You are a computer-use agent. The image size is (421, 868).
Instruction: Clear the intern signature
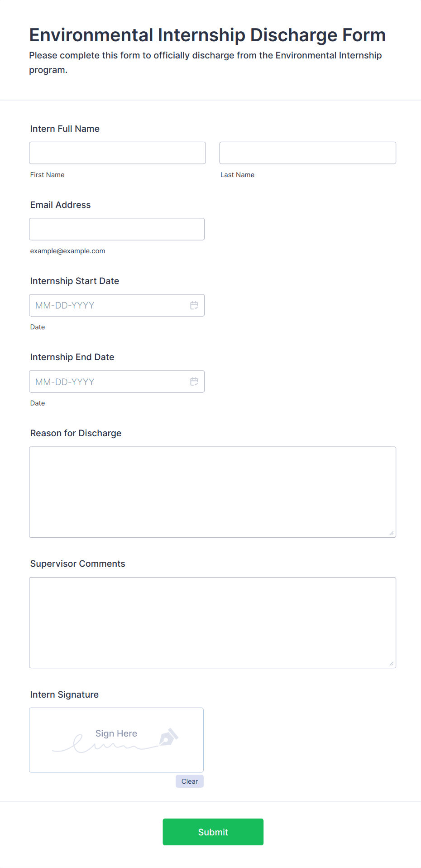coord(190,781)
